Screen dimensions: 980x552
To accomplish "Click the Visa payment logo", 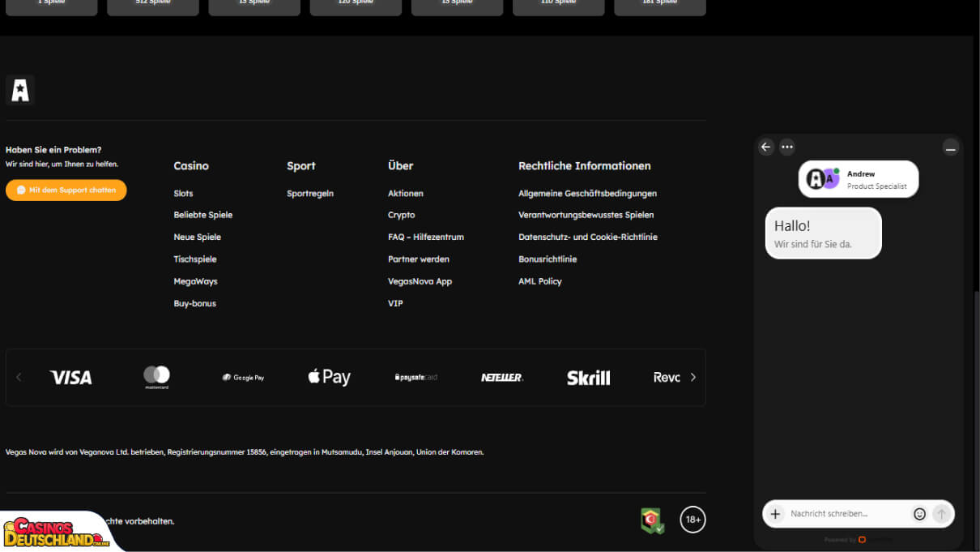I will coord(70,377).
